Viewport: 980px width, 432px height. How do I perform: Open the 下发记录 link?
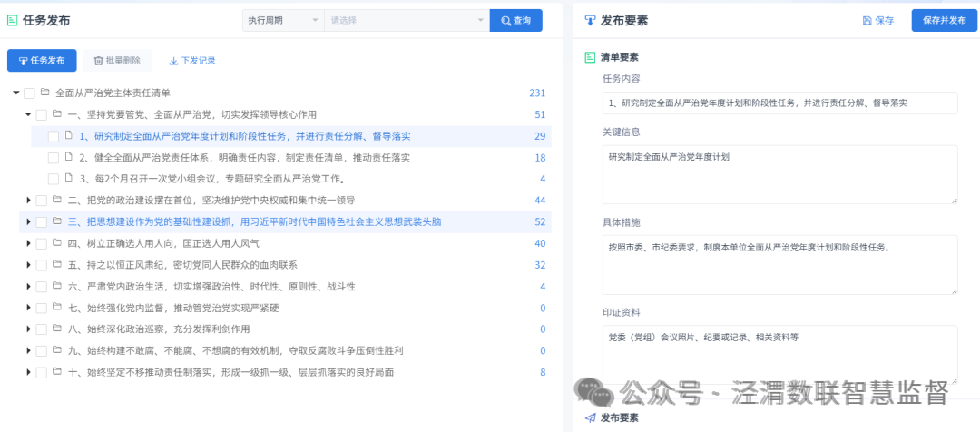coord(192,61)
